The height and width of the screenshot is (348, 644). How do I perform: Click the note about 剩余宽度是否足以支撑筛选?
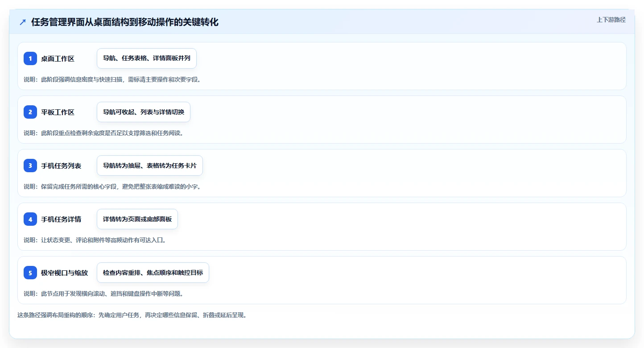(x=103, y=133)
